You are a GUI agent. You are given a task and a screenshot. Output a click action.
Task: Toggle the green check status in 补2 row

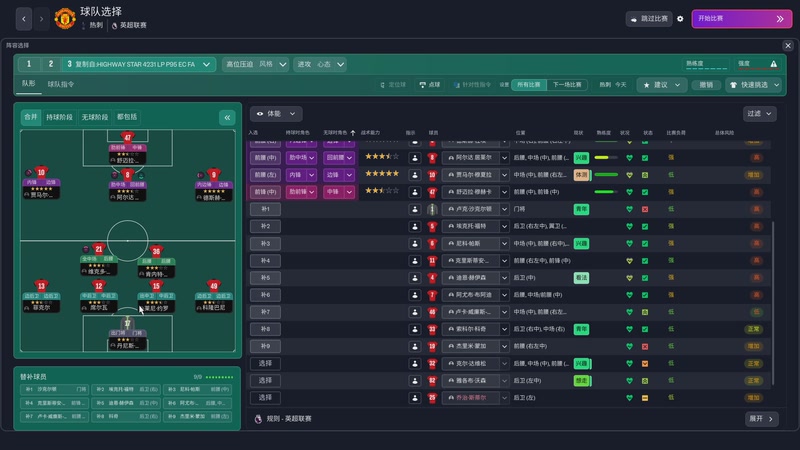[x=645, y=227]
